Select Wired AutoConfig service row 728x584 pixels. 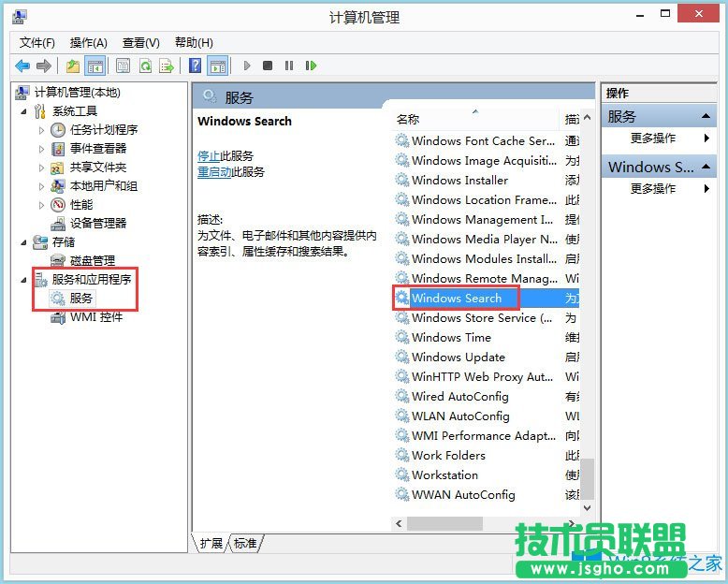(486, 397)
